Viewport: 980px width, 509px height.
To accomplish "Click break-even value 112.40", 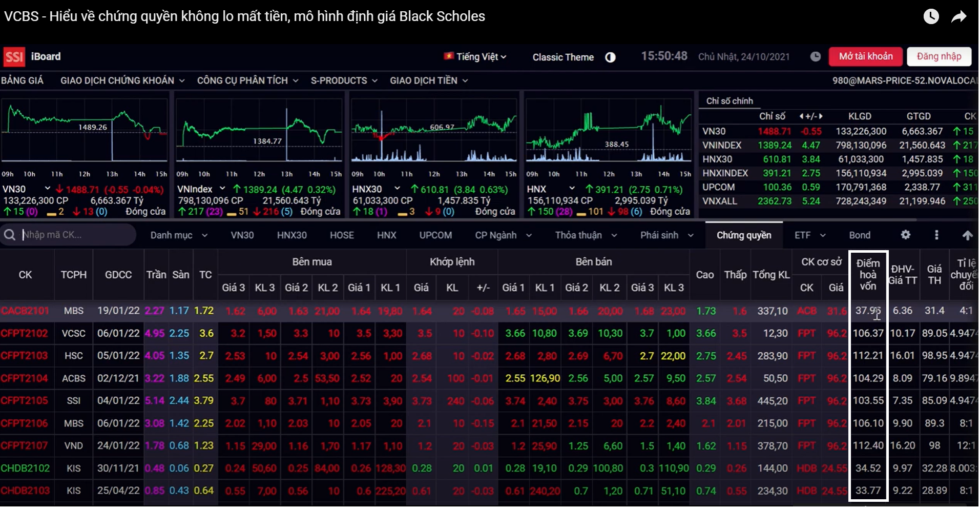I will [868, 445].
